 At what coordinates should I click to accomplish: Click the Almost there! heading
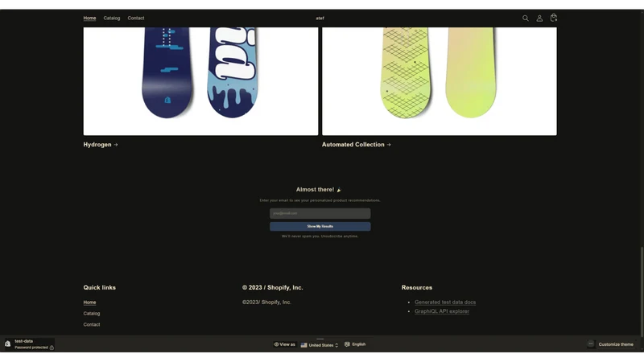click(319, 190)
